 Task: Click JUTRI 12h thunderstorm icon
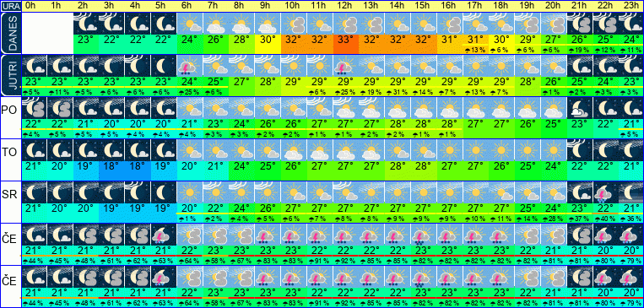click(x=345, y=65)
